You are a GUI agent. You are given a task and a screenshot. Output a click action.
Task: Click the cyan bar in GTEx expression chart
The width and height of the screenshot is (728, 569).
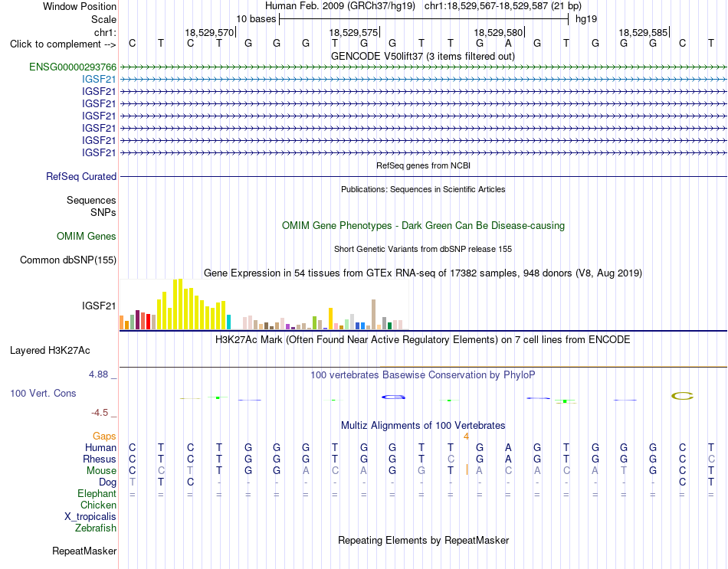point(228,322)
